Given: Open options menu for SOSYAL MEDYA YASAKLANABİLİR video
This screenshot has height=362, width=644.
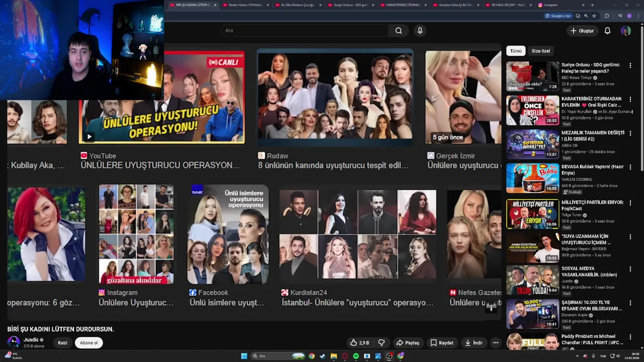Looking at the screenshot, I should [x=630, y=269].
